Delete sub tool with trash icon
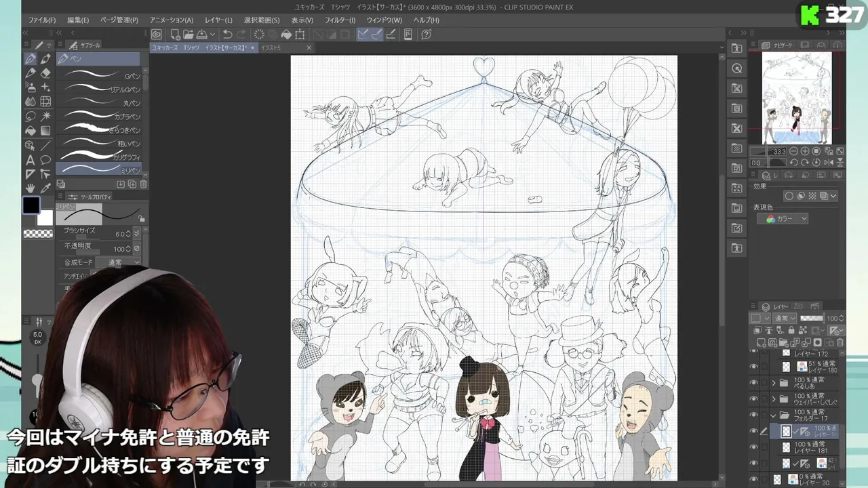The width and height of the screenshot is (868, 488). pyautogui.click(x=143, y=184)
